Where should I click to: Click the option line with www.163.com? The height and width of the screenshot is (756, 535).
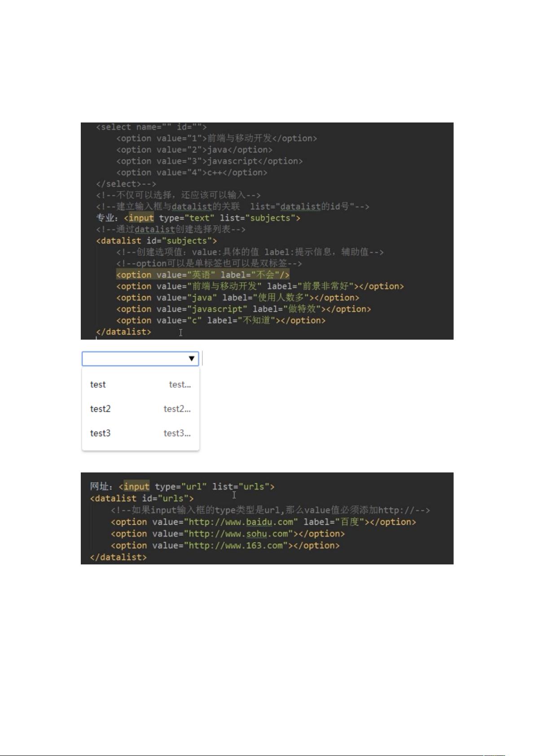(225, 546)
